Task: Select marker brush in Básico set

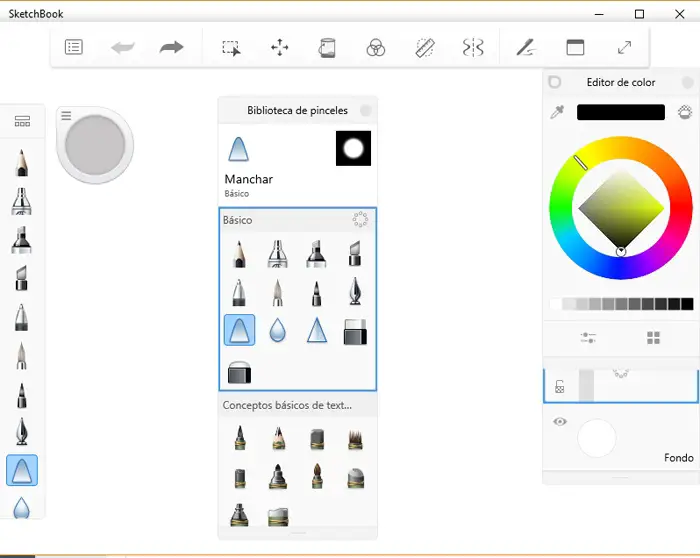Action: [x=316, y=254]
